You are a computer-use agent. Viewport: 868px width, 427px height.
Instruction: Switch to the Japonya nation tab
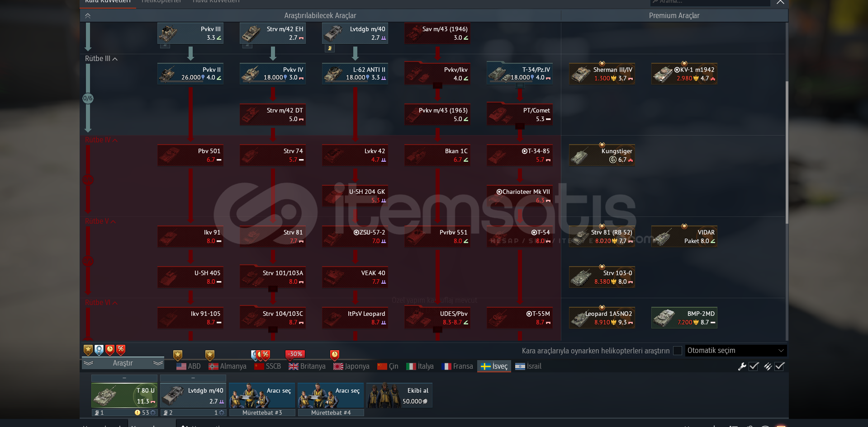pos(351,366)
